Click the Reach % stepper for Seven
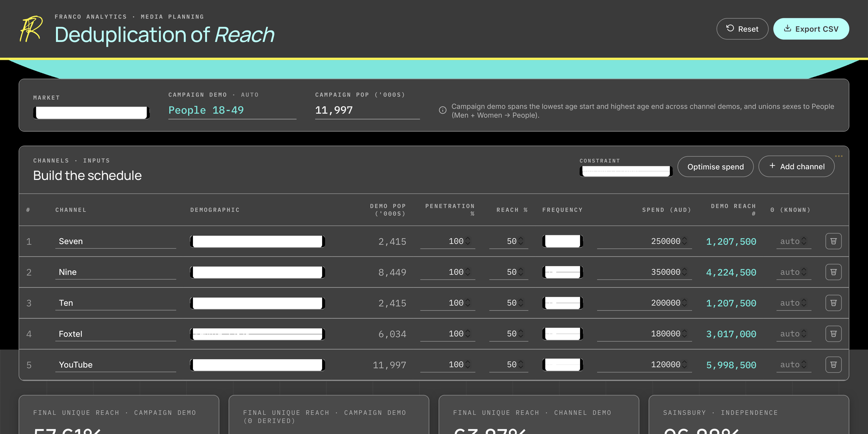Image resolution: width=868 pixels, height=434 pixels. (521, 241)
